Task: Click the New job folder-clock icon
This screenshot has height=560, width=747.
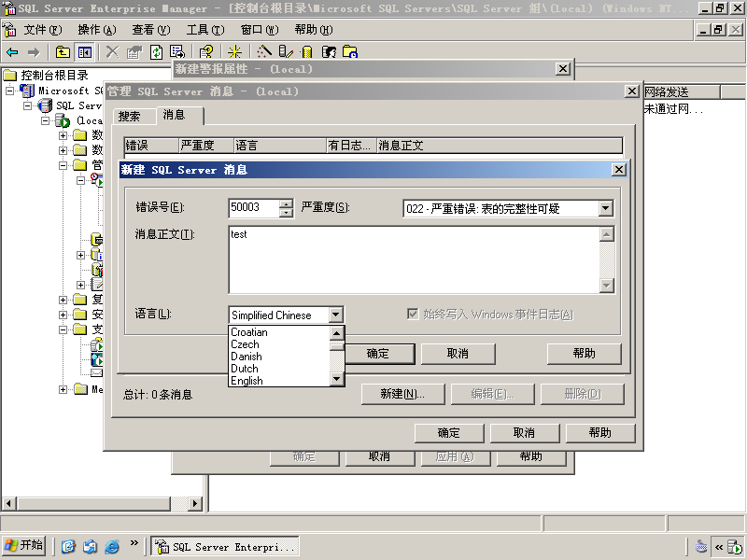Action: pyautogui.click(x=350, y=52)
